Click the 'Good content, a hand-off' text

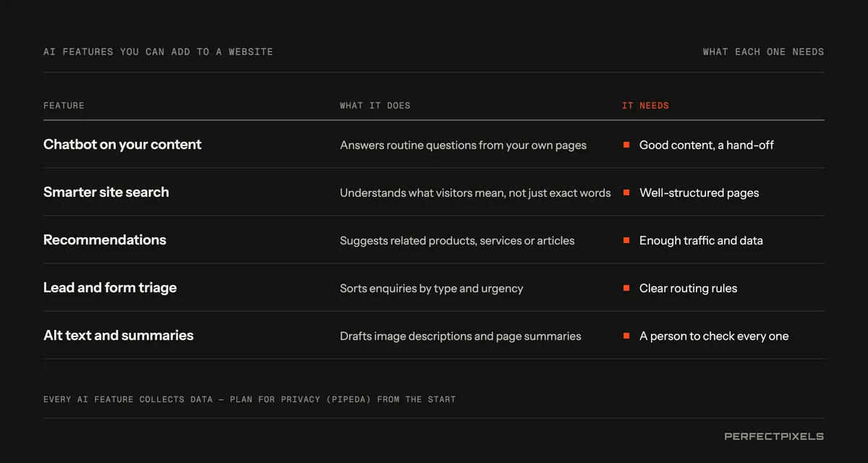[707, 145]
